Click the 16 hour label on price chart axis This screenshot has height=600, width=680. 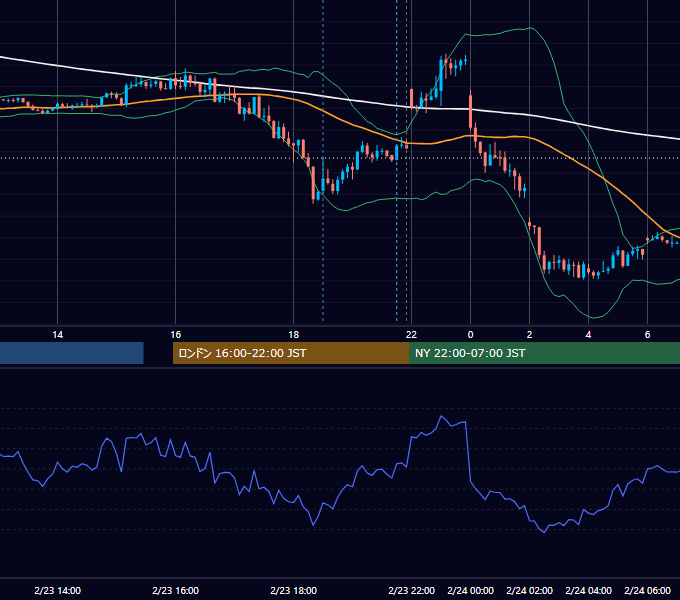click(175, 335)
